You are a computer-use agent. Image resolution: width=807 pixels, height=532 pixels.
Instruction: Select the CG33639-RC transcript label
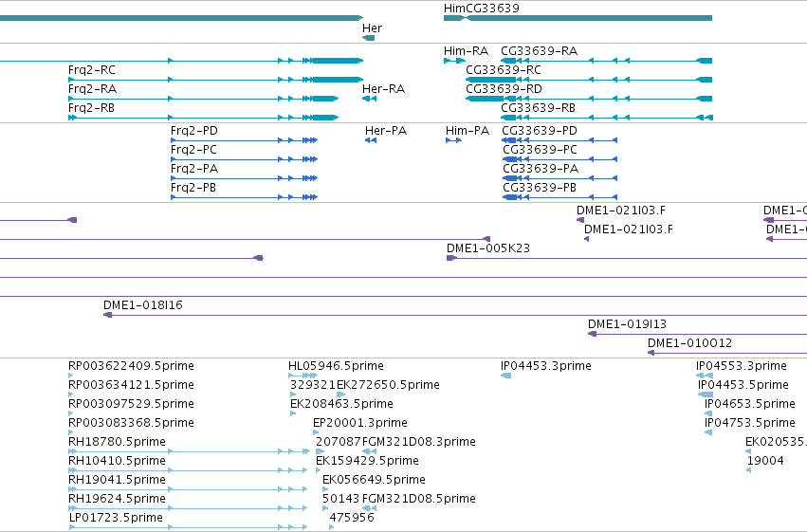[x=504, y=70]
